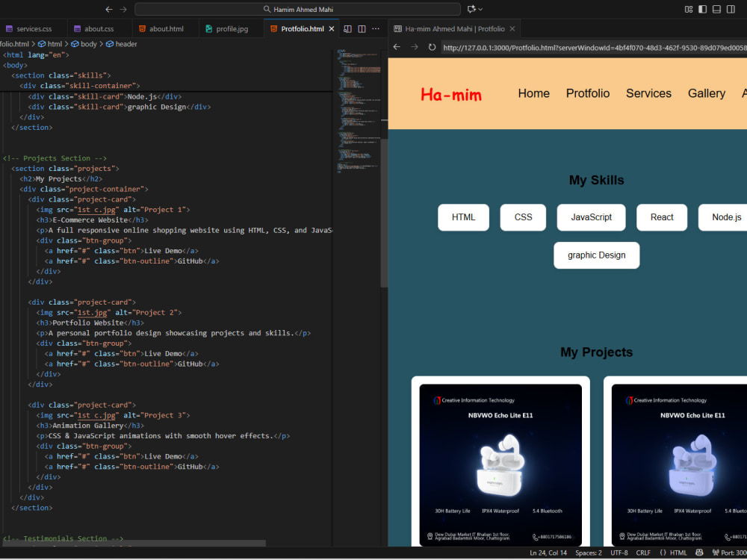Click the JavaScript skill card
The width and height of the screenshot is (747, 560).
tap(591, 217)
